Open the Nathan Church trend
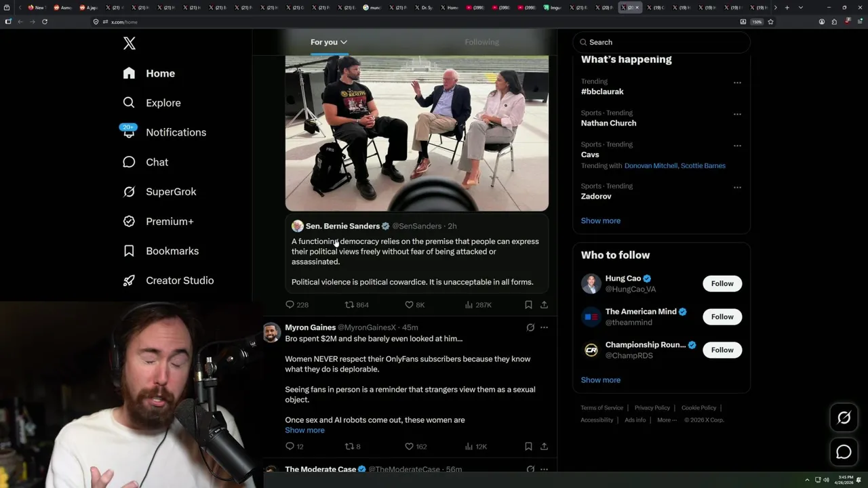This screenshot has height=488, width=868. click(x=608, y=123)
